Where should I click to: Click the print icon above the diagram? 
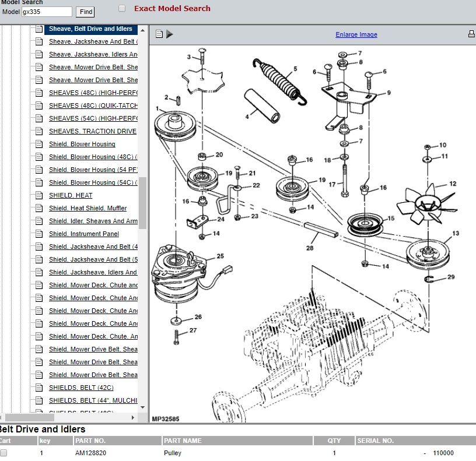pyautogui.click(x=471, y=34)
